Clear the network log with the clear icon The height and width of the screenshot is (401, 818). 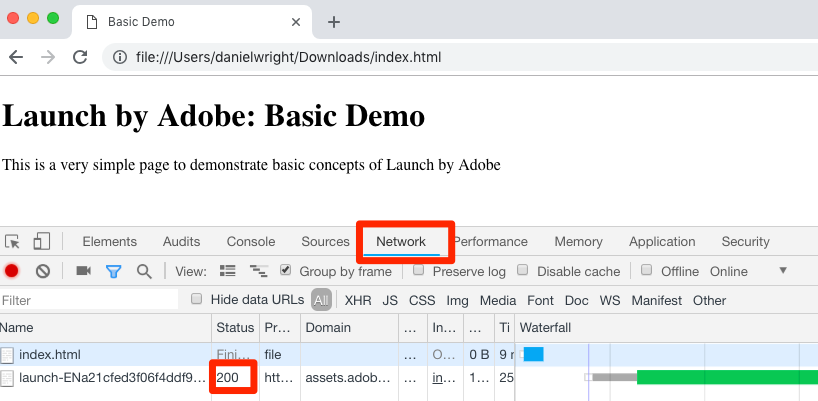pyautogui.click(x=43, y=271)
